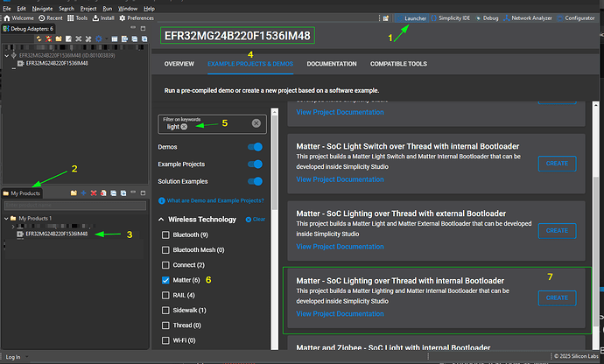604x364 pixels.
Task: Click the new folder icon in My Products
Action: coord(74,193)
